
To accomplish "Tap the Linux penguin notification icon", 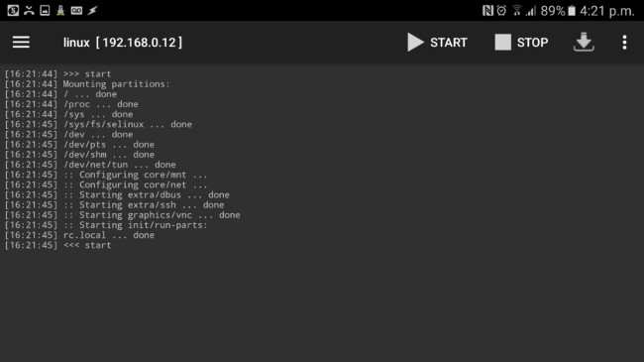I will pyautogui.click(x=60, y=10).
